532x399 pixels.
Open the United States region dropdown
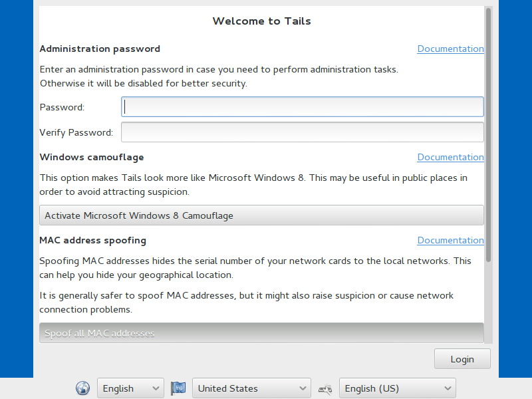(x=251, y=388)
